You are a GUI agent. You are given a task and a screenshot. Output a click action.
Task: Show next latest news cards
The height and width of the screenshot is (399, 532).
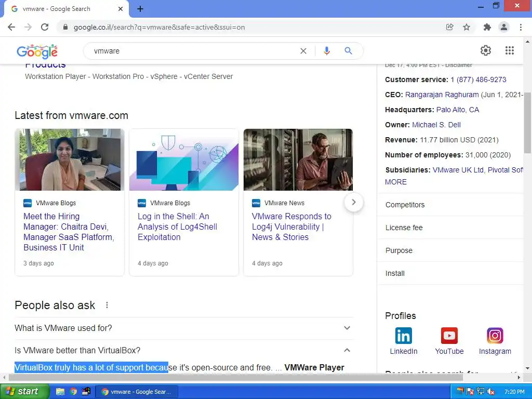pos(353,202)
